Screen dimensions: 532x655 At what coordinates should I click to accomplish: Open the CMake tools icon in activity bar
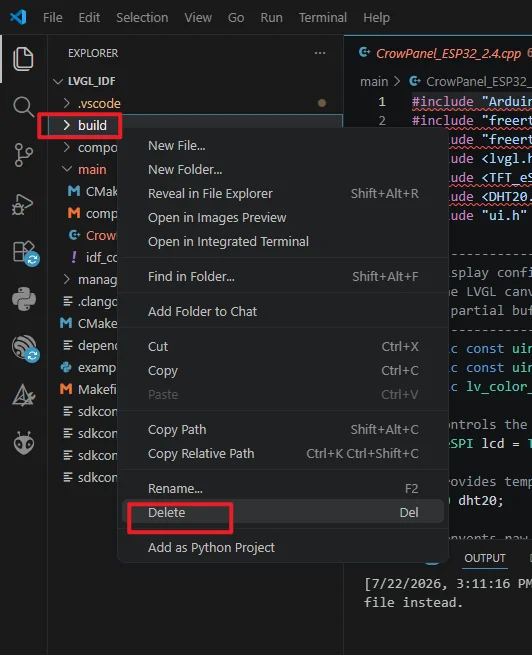[x=23, y=395]
